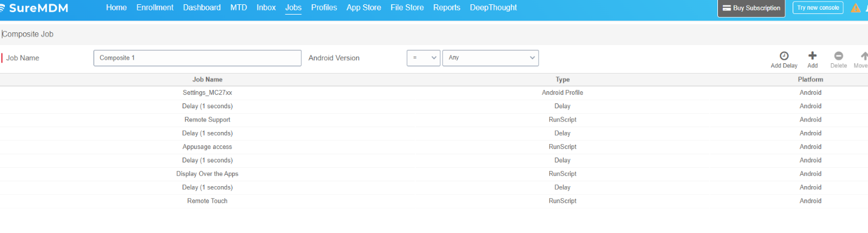Go to the Enrollment section

pos(155,8)
